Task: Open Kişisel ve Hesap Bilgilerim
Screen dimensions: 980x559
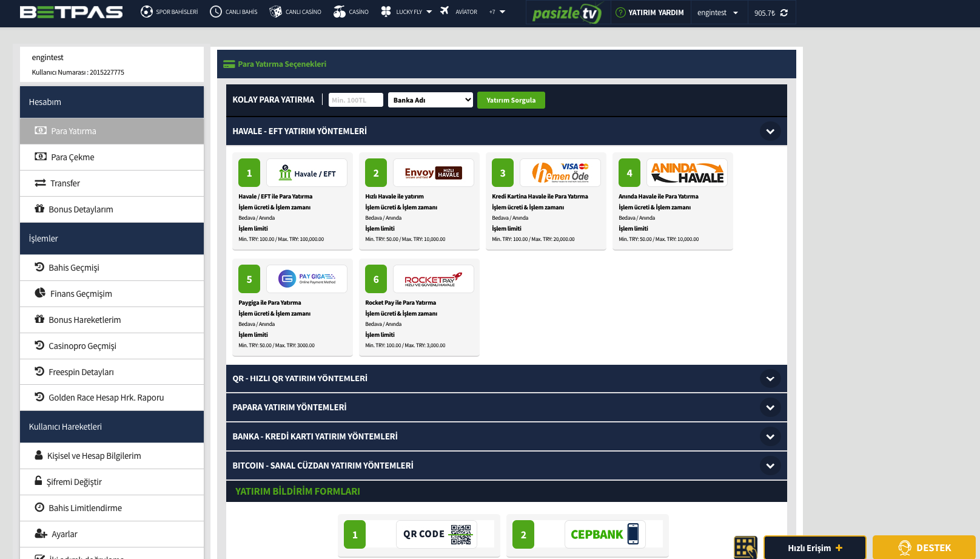Action: (112, 456)
